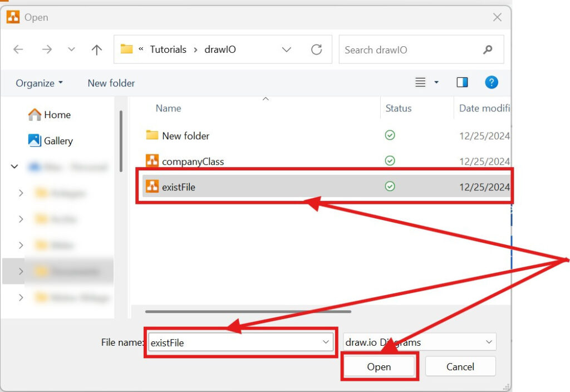Open help via the question mark icon
The image size is (570, 392).
492,82
